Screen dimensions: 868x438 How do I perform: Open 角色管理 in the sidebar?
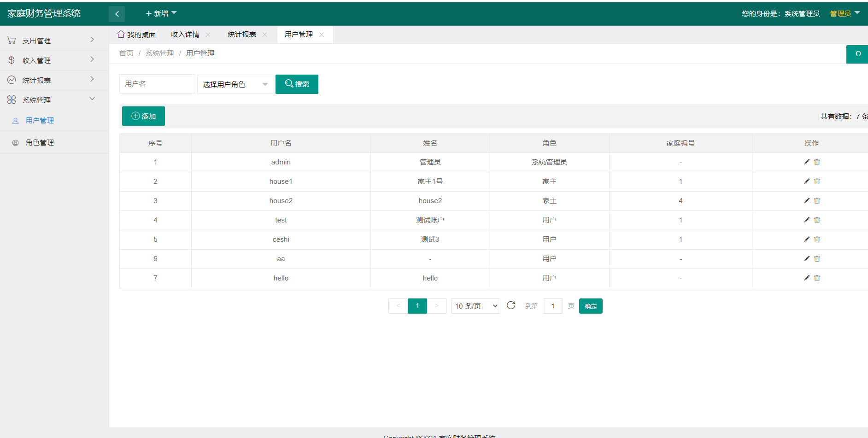(40, 143)
